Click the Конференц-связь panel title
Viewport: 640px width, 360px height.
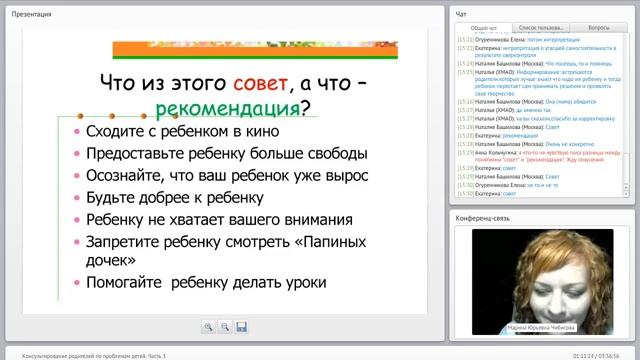pos(482,218)
